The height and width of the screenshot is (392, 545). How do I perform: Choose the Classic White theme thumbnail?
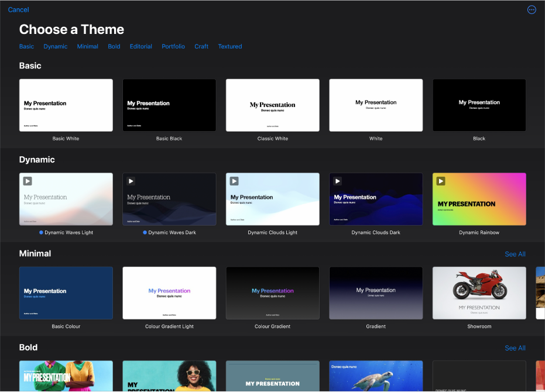[x=273, y=105]
